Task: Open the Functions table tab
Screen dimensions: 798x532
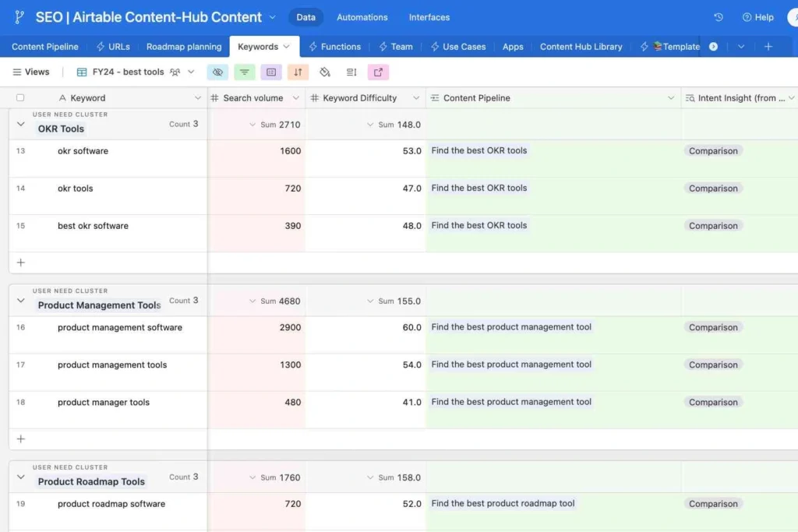Action: tap(335, 47)
